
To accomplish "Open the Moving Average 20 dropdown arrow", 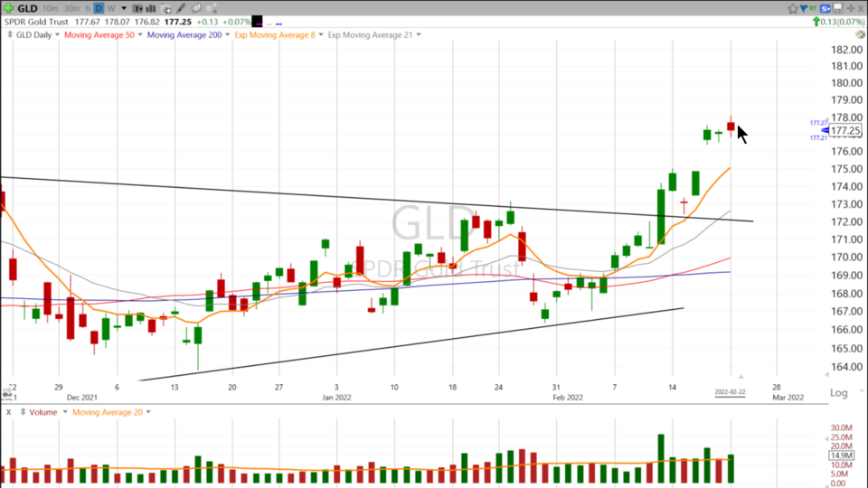I will [x=148, y=412].
